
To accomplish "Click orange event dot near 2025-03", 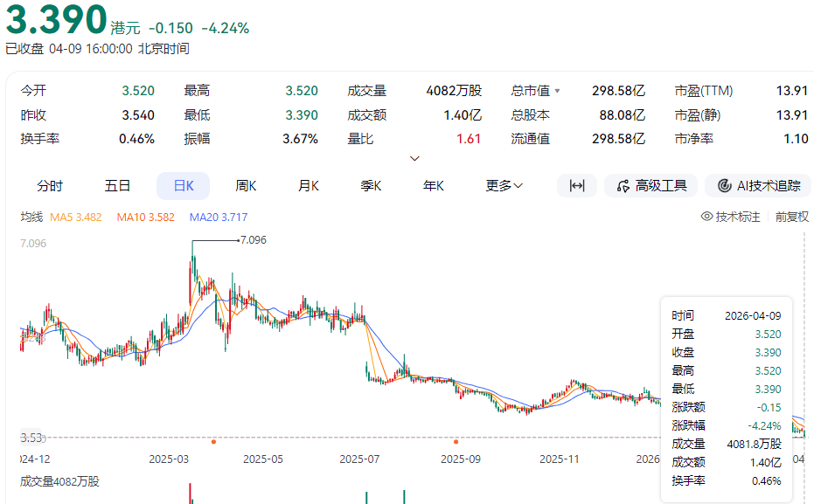I will pyautogui.click(x=214, y=441).
